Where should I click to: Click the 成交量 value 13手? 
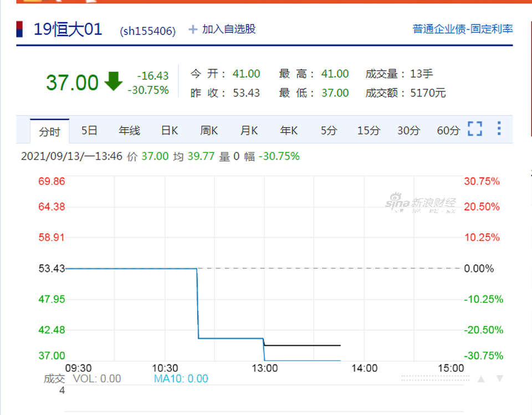421,74
